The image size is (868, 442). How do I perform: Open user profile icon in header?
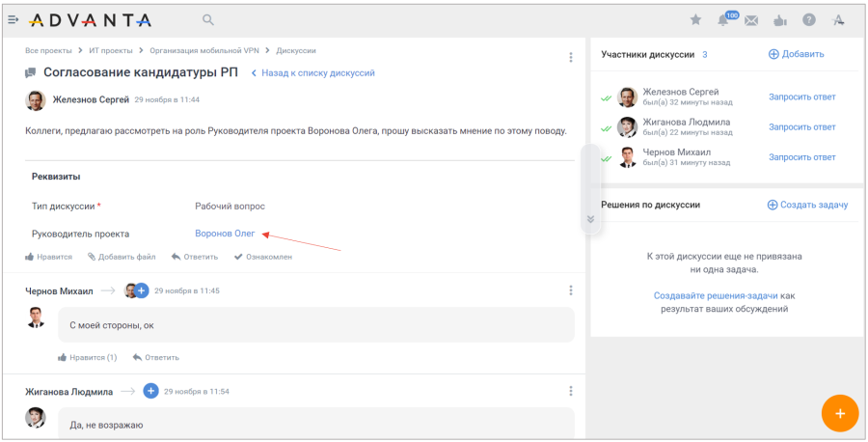pyautogui.click(x=838, y=20)
